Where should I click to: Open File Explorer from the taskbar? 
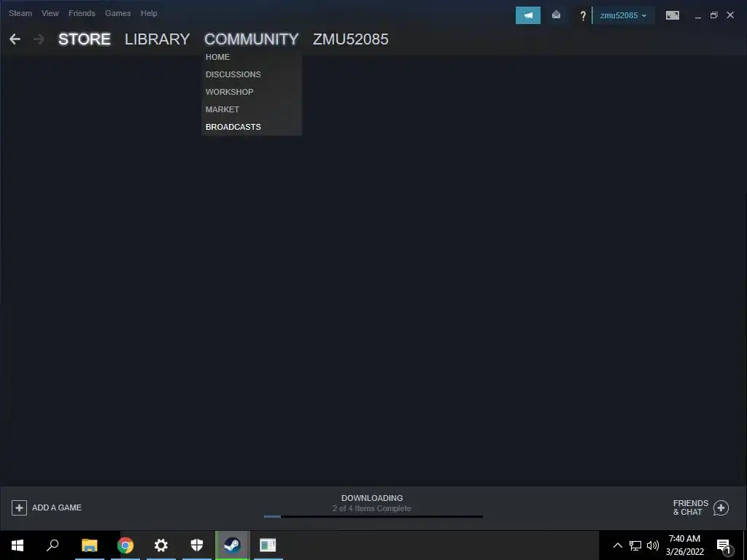(89, 545)
